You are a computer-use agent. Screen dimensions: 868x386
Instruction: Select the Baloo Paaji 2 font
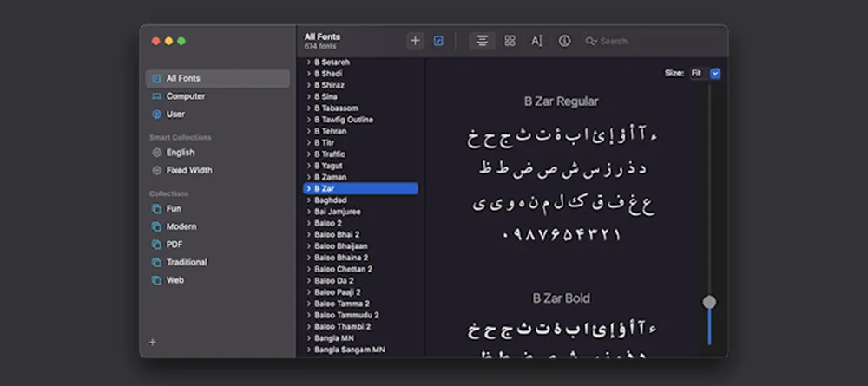click(361, 292)
